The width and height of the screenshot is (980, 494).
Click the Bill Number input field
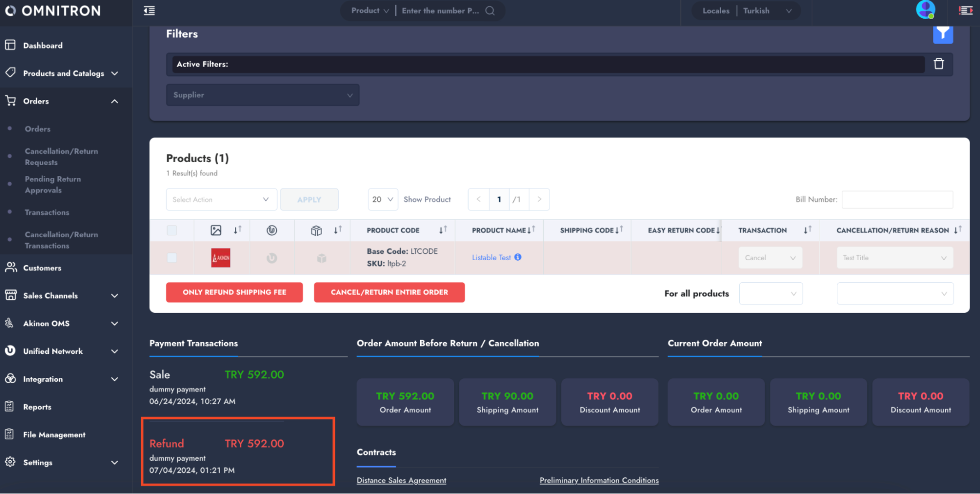897,199
